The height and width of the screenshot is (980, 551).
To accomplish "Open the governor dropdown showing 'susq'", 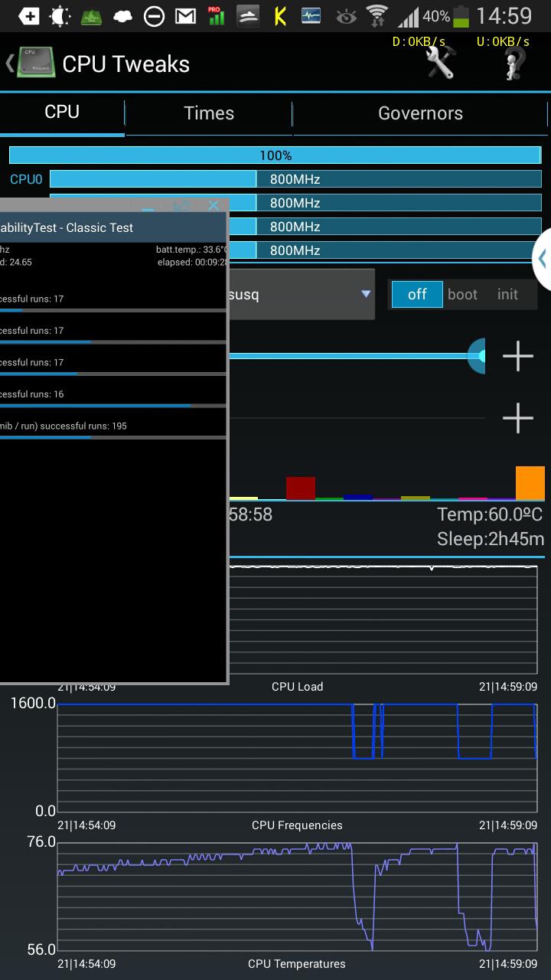I will (302, 294).
